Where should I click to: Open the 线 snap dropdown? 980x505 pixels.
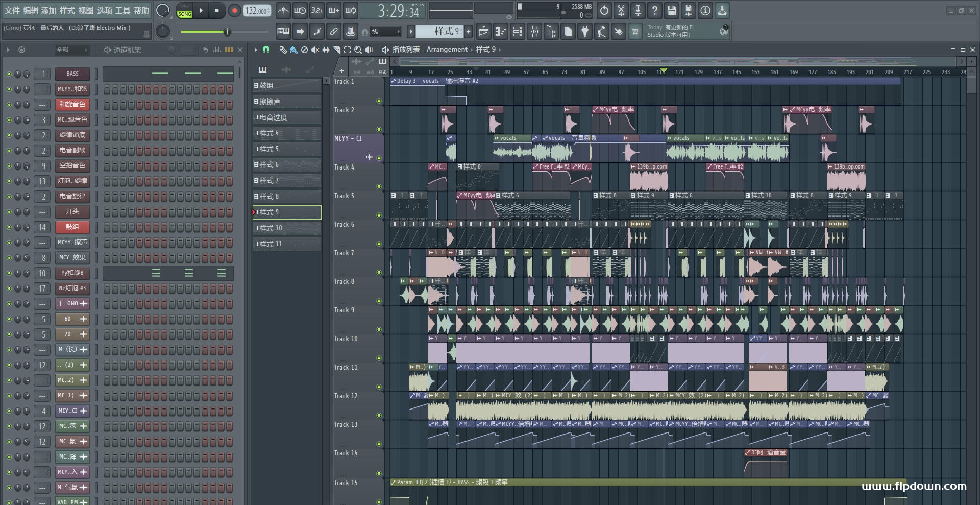click(385, 32)
